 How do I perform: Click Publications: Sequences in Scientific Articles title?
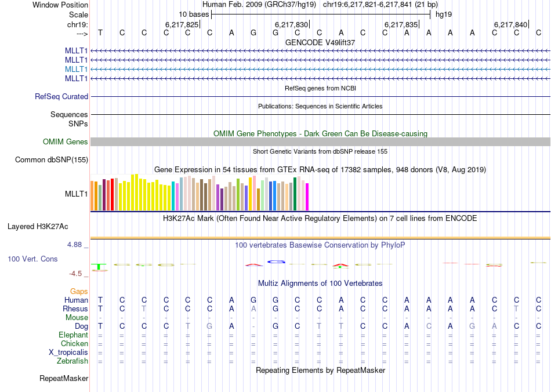pos(320,106)
